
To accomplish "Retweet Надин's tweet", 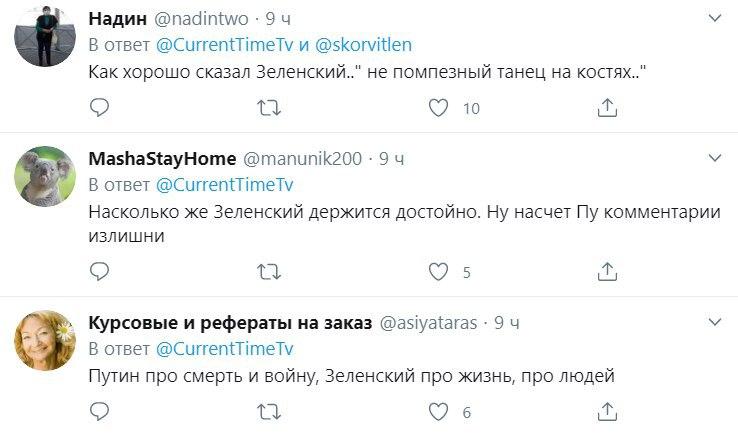I will tap(267, 107).
